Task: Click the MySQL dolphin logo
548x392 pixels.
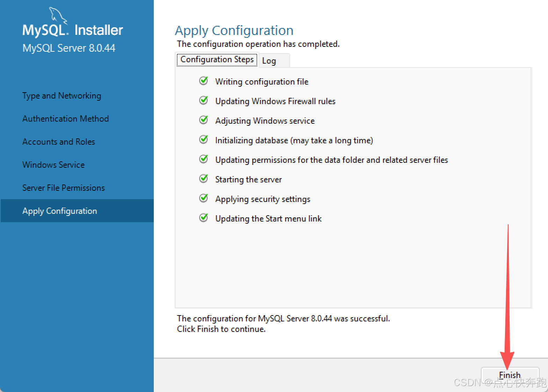Action: (x=58, y=16)
